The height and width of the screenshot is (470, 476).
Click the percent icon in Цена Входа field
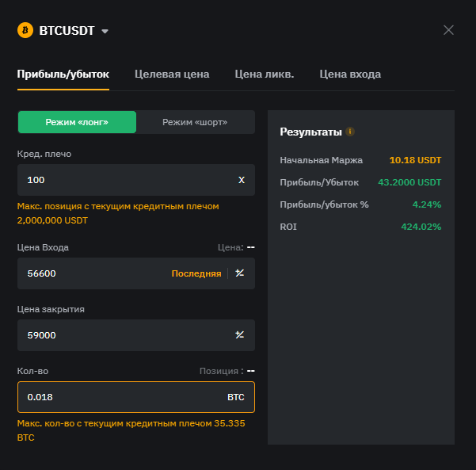coord(240,273)
